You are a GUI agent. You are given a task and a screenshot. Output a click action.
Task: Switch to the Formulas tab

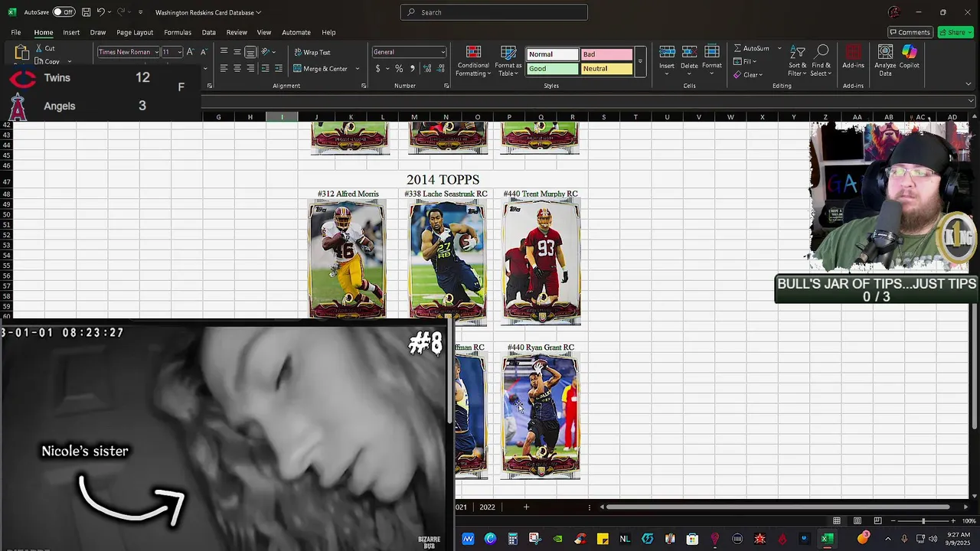click(x=178, y=32)
